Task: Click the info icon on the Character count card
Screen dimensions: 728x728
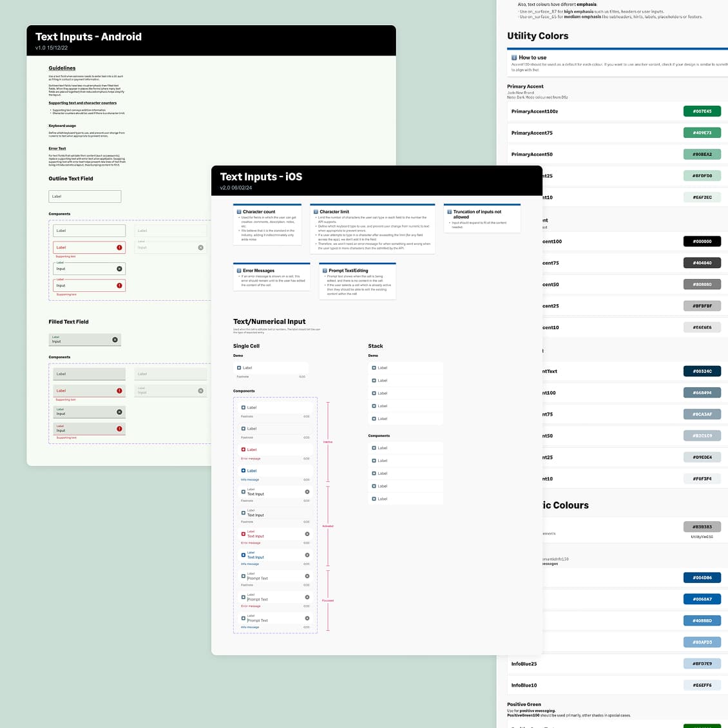Action: pyautogui.click(x=239, y=211)
